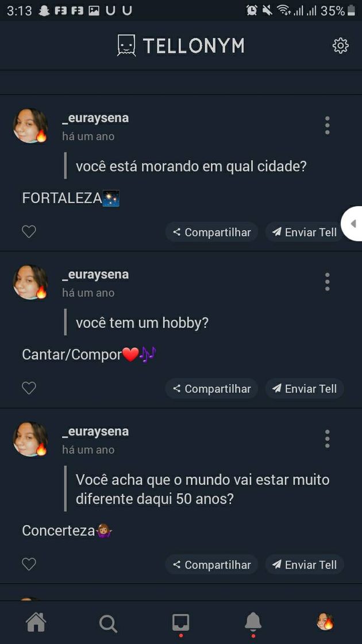Open options menu for 50 anos post
The height and width of the screenshot is (644, 362).
(327, 439)
